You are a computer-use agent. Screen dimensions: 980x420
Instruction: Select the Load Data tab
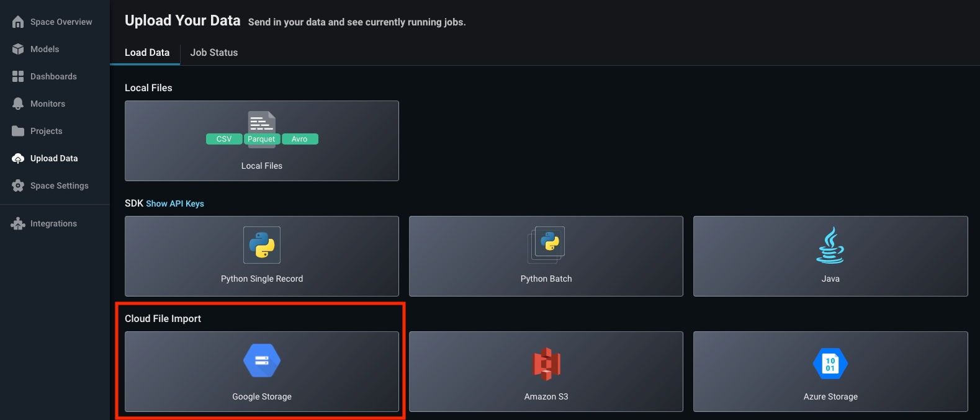[147, 53]
